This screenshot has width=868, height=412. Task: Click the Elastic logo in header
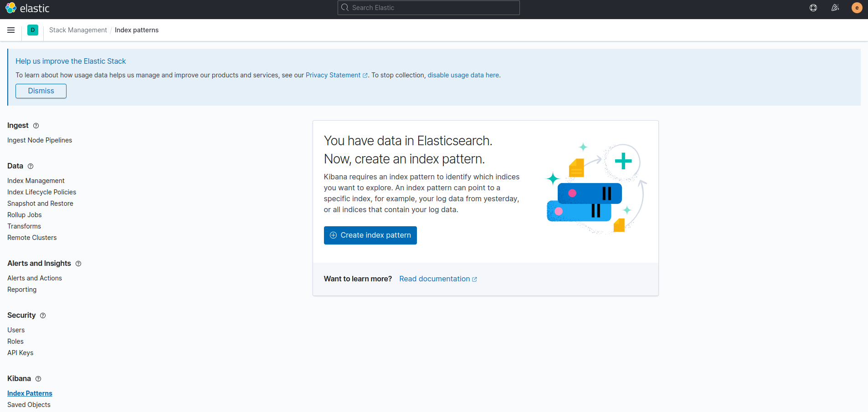click(27, 8)
